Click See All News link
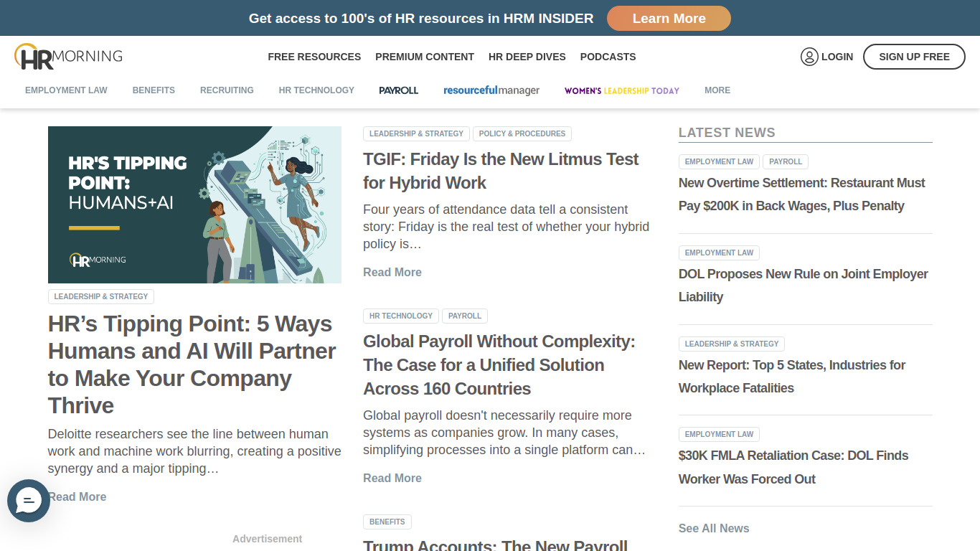Image resolution: width=980 pixels, height=551 pixels. (714, 528)
